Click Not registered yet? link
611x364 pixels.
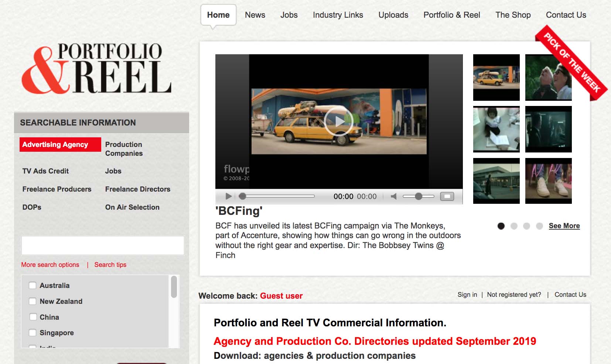514,295
